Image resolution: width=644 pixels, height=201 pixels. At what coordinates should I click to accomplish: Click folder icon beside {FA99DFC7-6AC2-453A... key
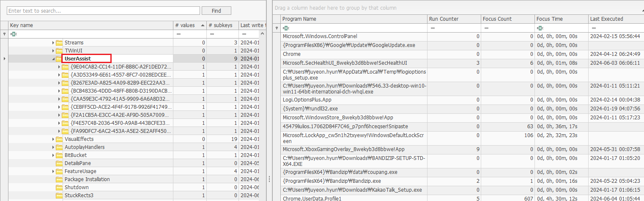point(65,131)
